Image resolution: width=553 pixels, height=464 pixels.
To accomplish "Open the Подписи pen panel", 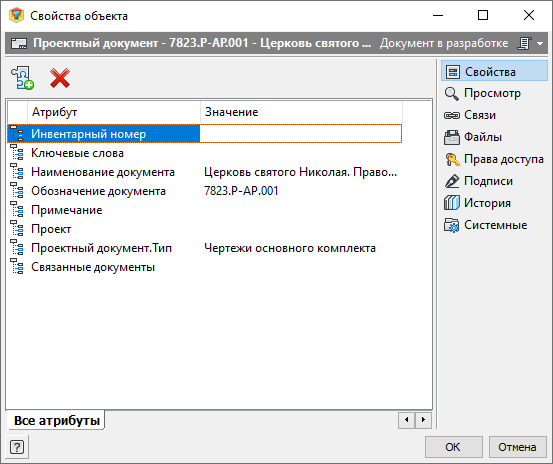I will tap(479, 181).
